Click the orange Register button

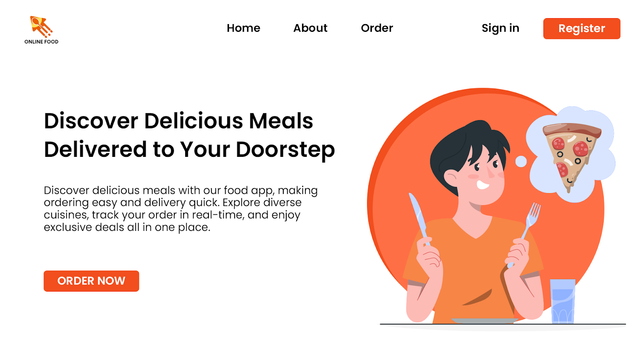(x=582, y=29)
